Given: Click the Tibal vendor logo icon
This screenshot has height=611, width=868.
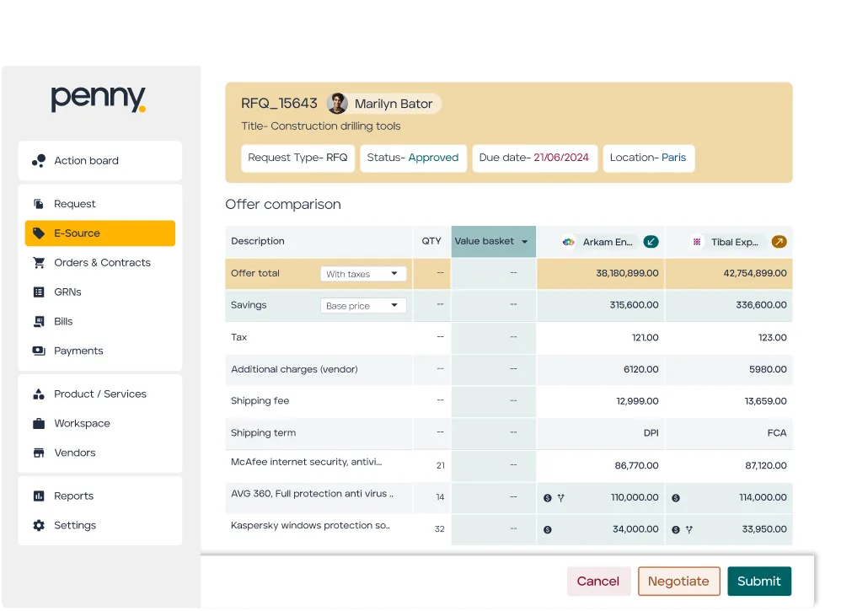Looking at the screenshot, I should pos(696,242).
